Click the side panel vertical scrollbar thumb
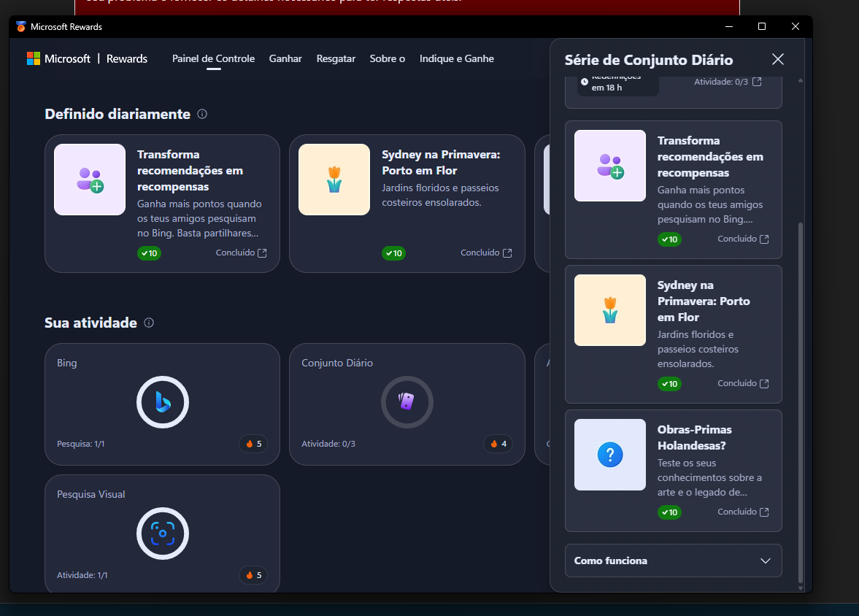This screenshot has width=859, height=616. pos(801,403)
